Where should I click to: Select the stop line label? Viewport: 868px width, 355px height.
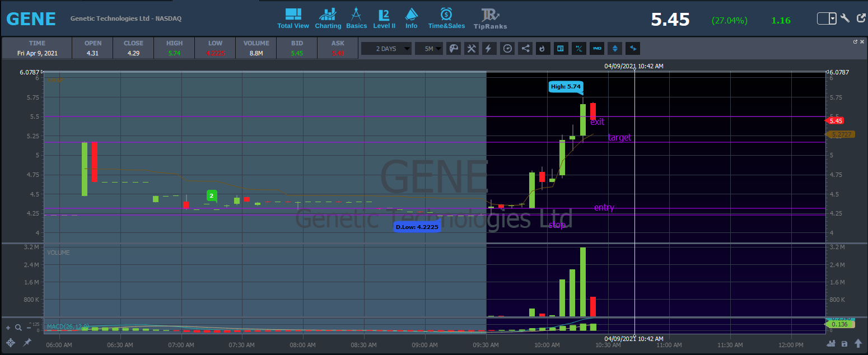click(x=557, y=225)
